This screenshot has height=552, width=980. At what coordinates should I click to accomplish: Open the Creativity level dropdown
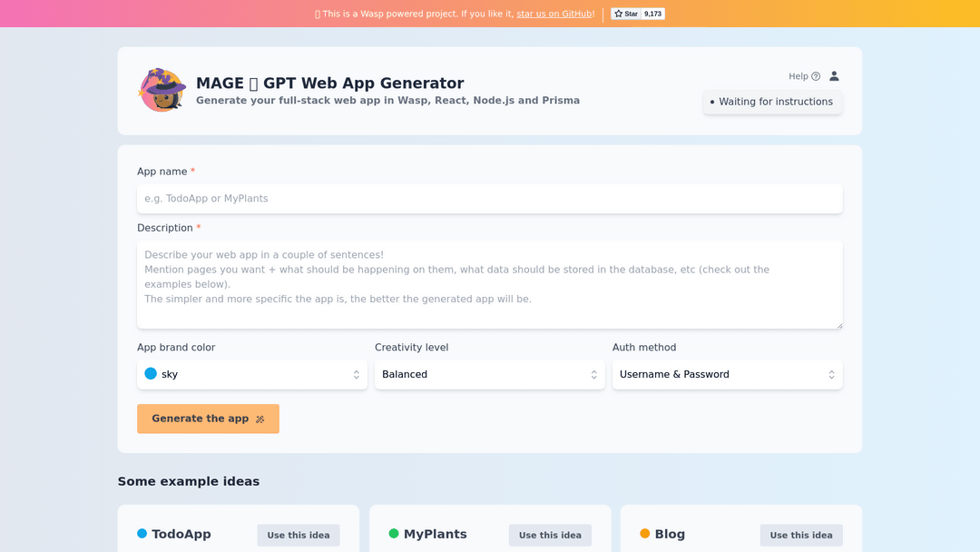coord(489,374)
